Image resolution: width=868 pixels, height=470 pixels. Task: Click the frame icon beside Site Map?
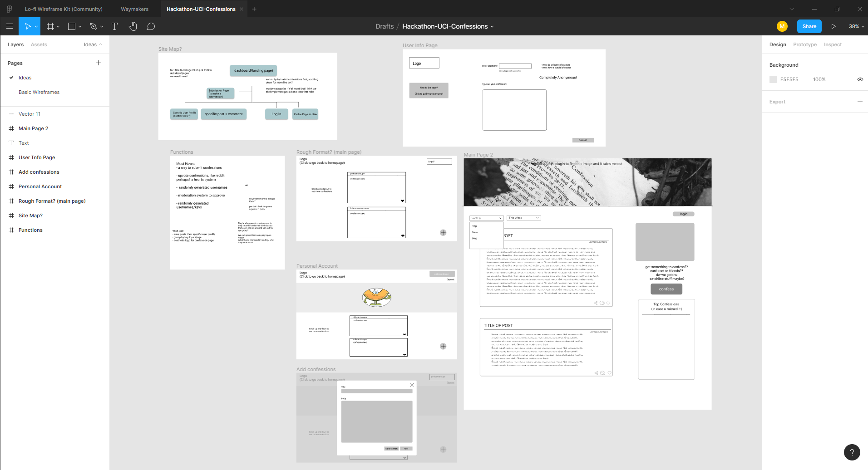11,215
